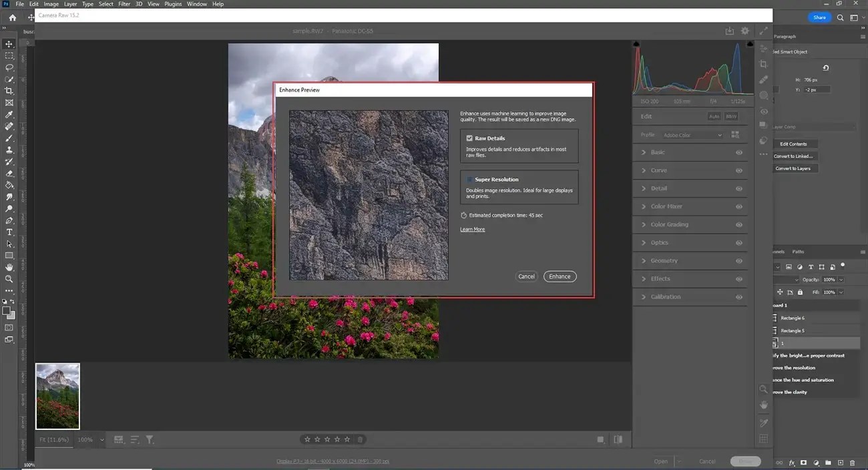Select the Crop tool in Camera Raw
Screen dimensions: 868x470
[763, 64]
